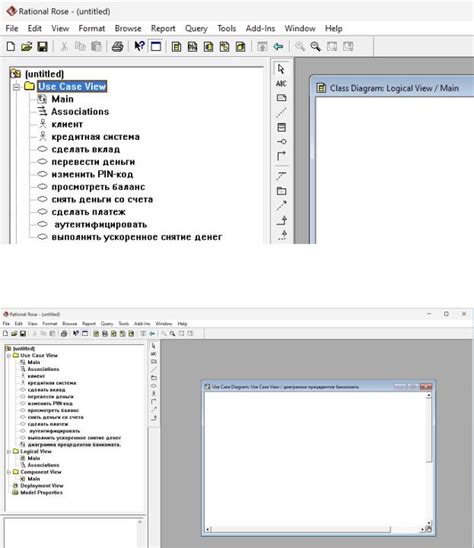
Task: Open the Report menu in upper window
Action: (x=163, y=28)
